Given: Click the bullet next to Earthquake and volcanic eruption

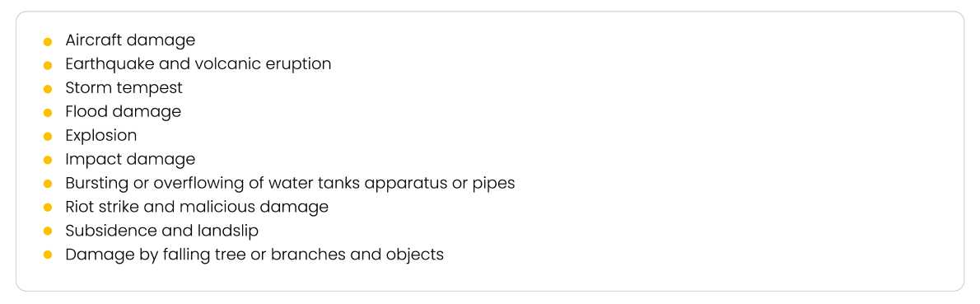Looking at the screenshot, I should [x=48, y=66].
